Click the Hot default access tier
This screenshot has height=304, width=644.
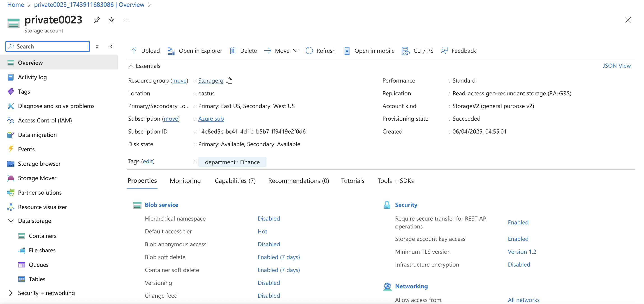tap(262, 232)
